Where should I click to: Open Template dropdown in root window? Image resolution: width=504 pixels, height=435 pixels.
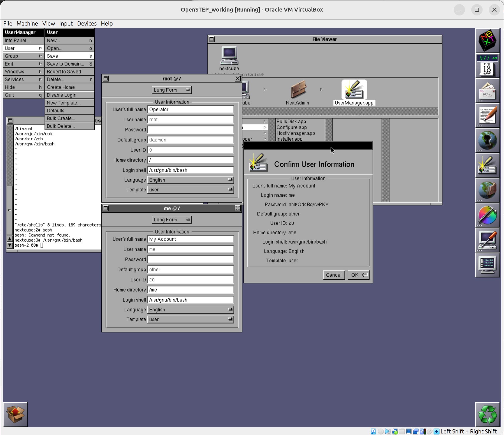pyautogui.click(x=191, y=190)
